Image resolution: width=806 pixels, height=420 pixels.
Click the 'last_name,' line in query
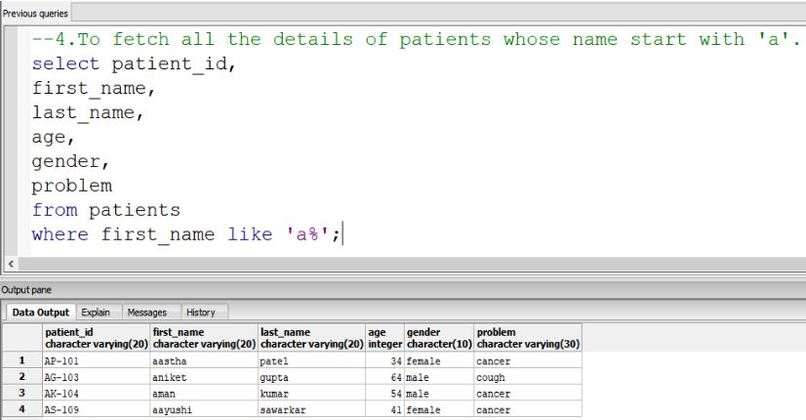pos(88,113)
